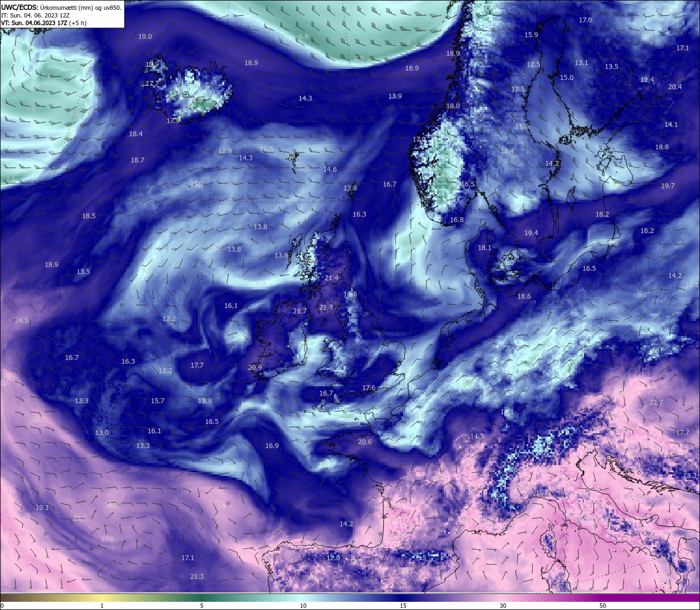Click the map value 16.2
The height and width of the screenshot is (610, 700).
coord(647,231)
